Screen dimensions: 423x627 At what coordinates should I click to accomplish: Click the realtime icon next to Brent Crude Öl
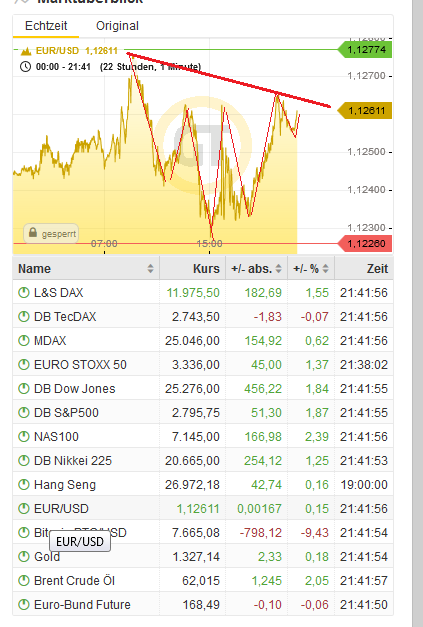24,581
